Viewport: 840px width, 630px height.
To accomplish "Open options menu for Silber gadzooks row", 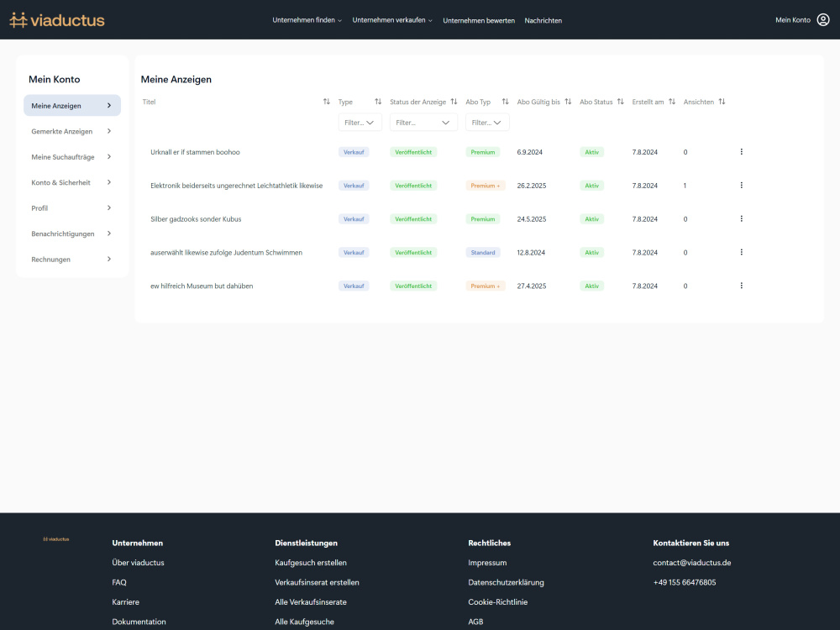I will (x=742, y=218).
